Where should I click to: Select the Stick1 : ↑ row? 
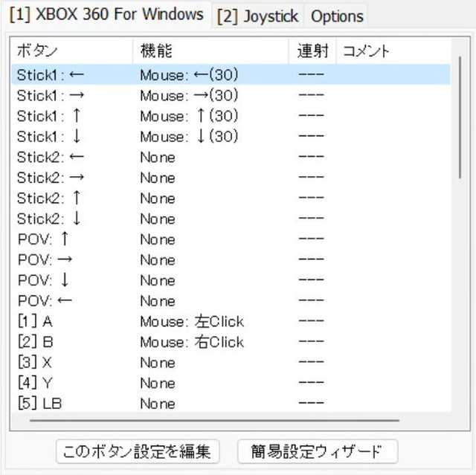pyautogui.click(x=231, y=116)
